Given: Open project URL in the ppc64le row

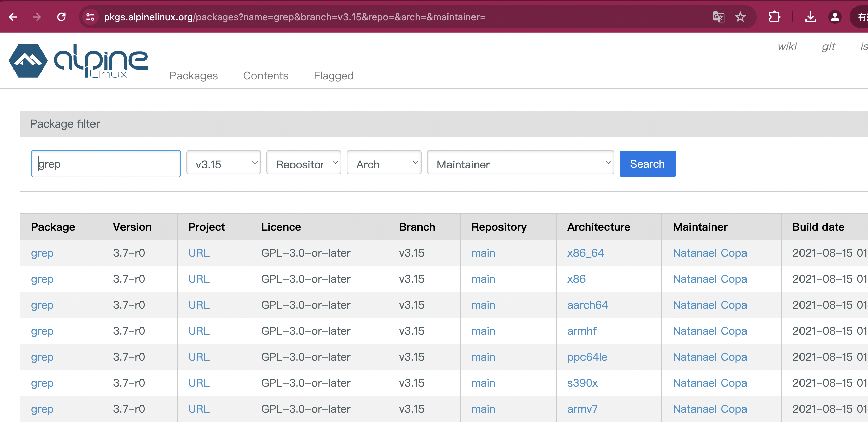Looking at the screenshot, I should click(199, 357).
